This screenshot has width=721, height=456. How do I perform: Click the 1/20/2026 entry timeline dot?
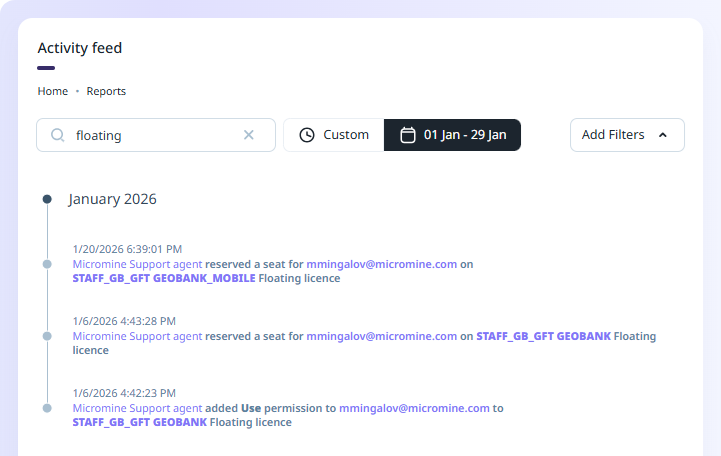coord(47,264)
